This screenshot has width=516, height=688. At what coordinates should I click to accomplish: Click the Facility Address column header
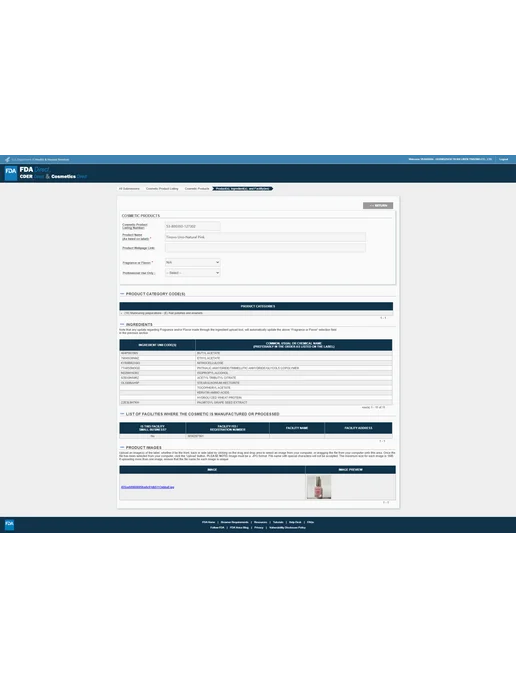[358, 428]
